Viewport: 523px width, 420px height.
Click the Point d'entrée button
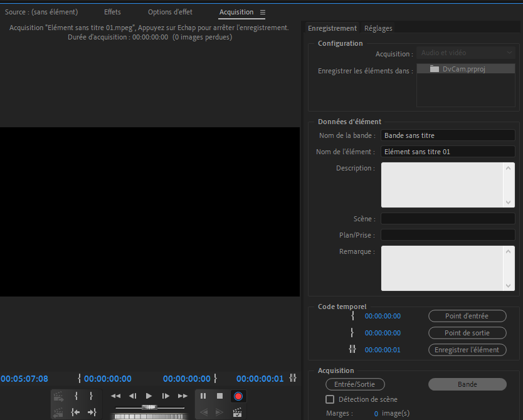(467, 316)
